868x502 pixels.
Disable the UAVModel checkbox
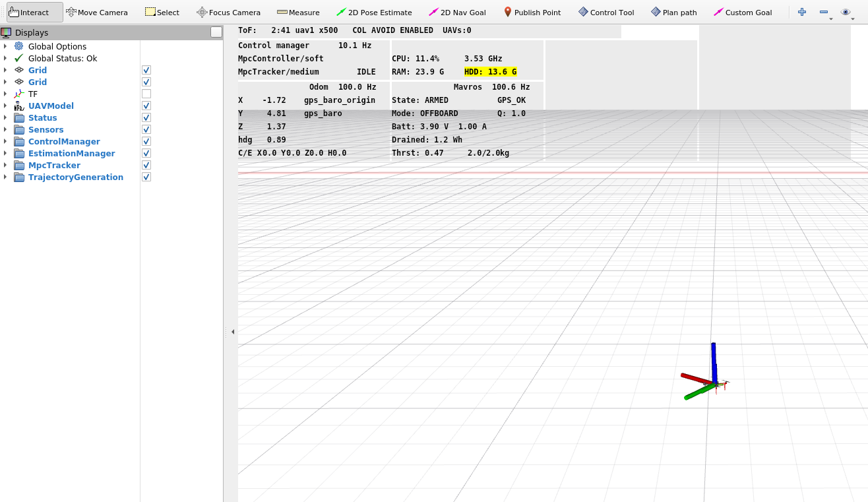(x=146, y=106)
